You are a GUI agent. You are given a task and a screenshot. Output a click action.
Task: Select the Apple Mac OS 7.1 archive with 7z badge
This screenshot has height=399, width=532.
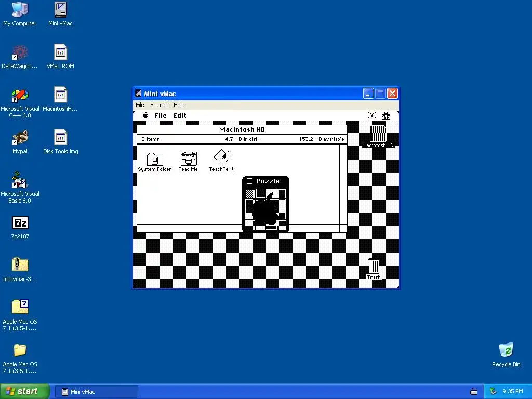pos(20,315)
